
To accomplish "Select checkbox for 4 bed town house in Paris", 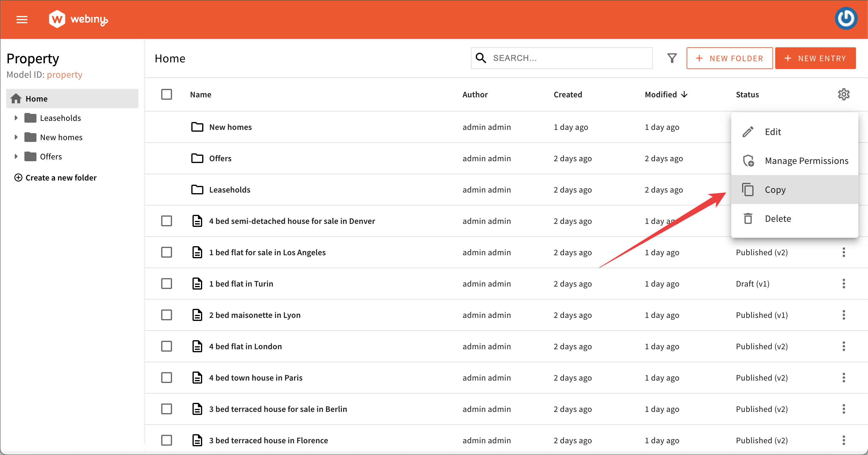I will click(166, 378).
